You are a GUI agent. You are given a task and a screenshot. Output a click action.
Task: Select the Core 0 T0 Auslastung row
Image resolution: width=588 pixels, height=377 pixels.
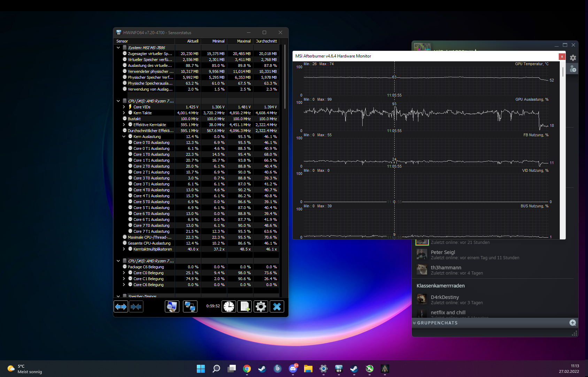pyautogui.click(x=197, y=143)
